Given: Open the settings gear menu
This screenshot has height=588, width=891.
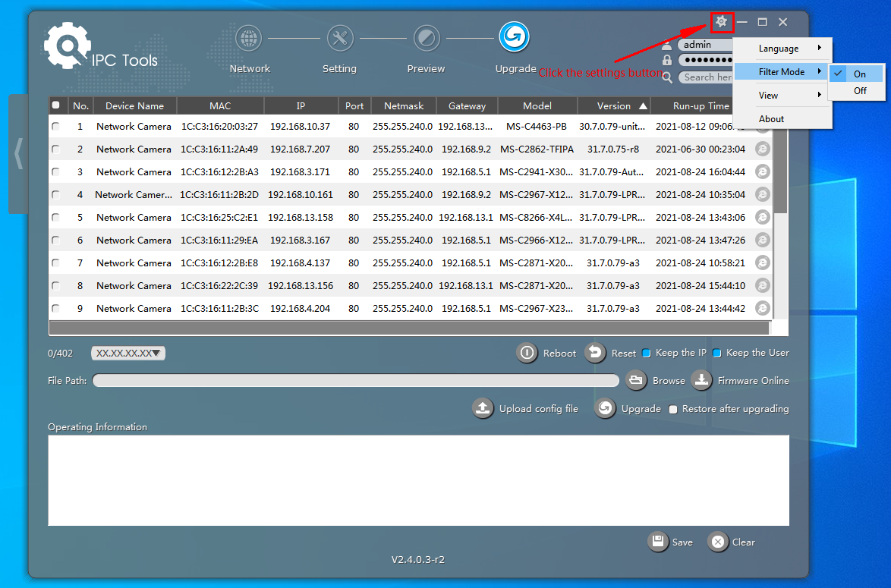Looking at the screenshot, I should (722, 22).
